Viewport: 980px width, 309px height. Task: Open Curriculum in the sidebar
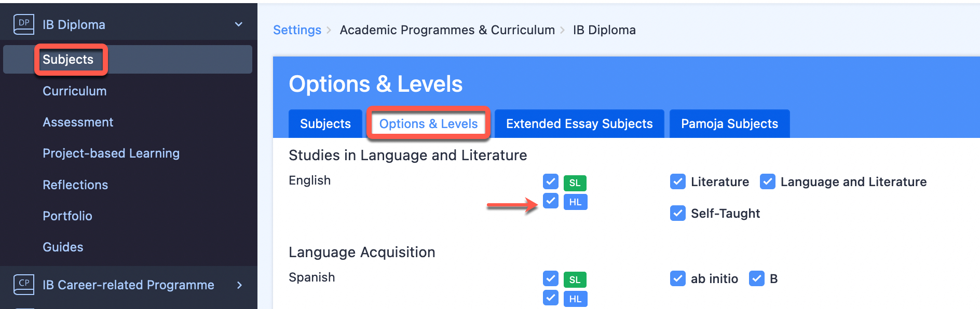click(75, 91)
